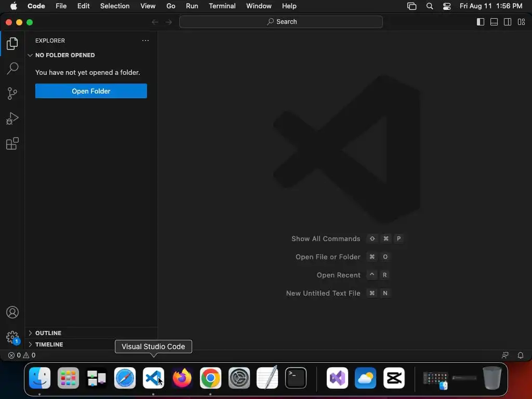
Task: Click Visual Studio Code icon in Dock
Action: click(x=153, y=378)
